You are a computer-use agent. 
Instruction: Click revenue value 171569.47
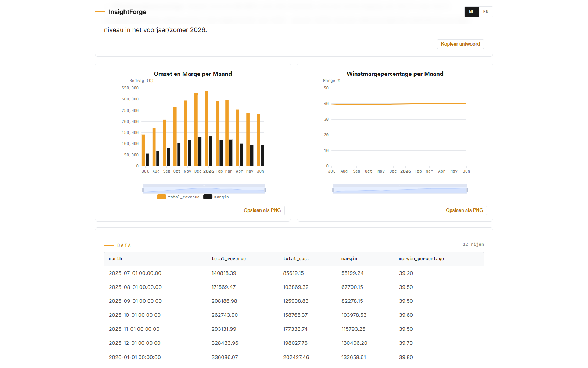pos(223,287)
